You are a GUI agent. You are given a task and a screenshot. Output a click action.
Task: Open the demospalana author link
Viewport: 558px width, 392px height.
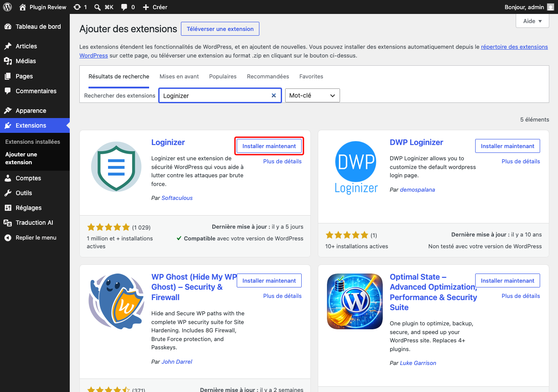[418, 189]
